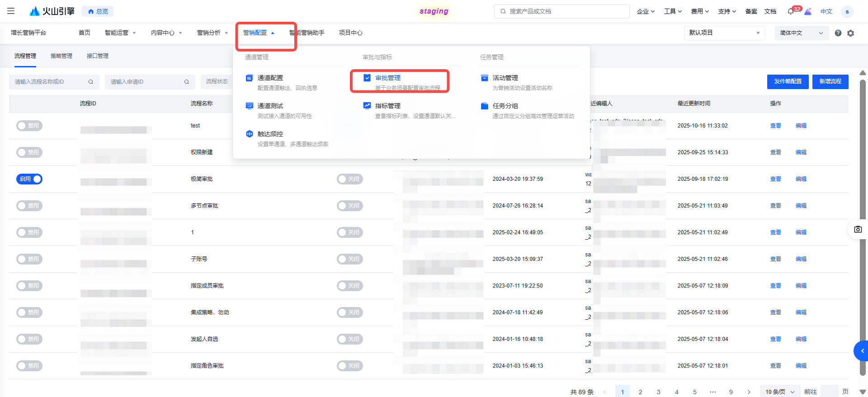Expand the 营销分析 navigation dropdown
The image size is (868, 397).
(212, 33)
